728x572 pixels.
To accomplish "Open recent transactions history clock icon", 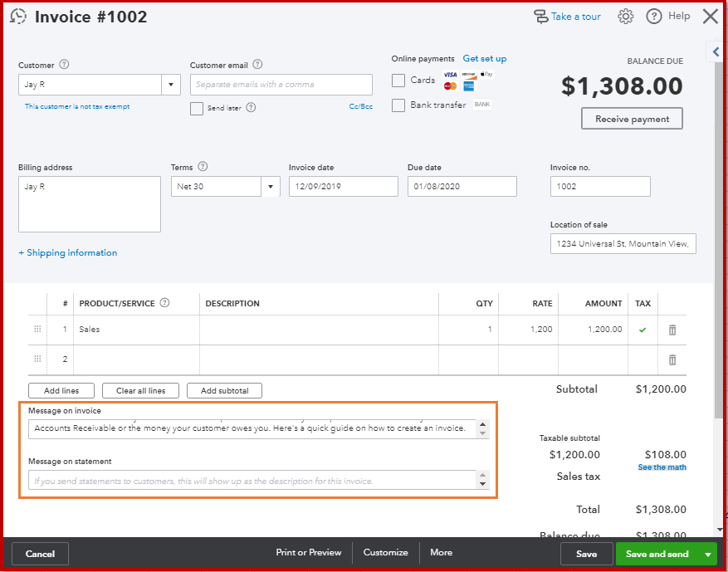I will tap(18, 17).
